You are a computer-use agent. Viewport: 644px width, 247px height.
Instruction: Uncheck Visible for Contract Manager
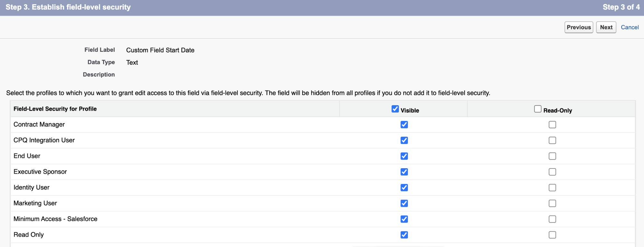(x=404, y=125)
